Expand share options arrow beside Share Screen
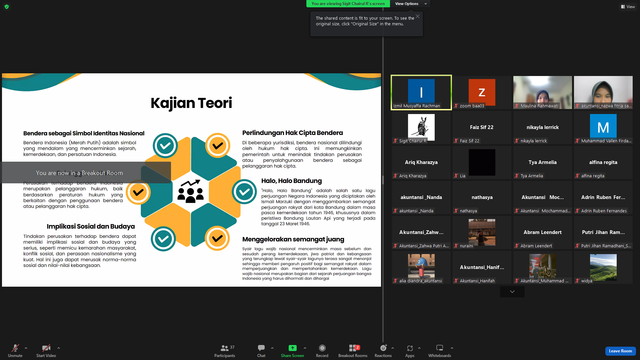 click(x=305, y=348)
